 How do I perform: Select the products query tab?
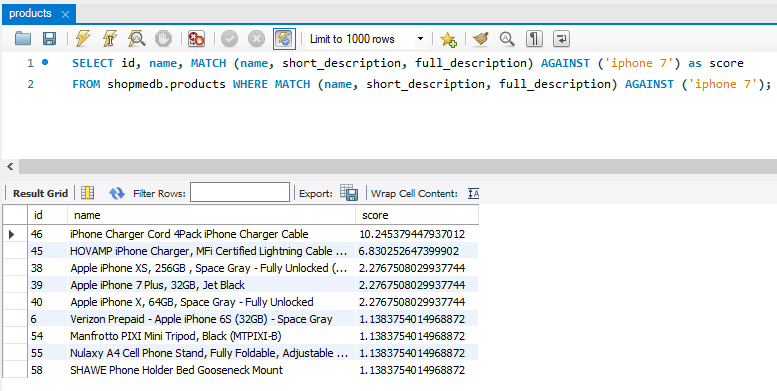tap(30, 13)
